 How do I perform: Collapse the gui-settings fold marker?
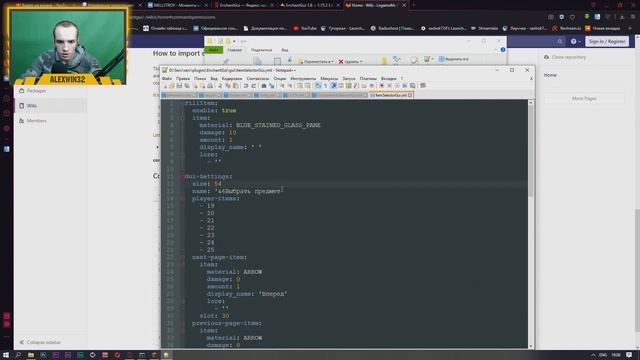tap(182, 177)
